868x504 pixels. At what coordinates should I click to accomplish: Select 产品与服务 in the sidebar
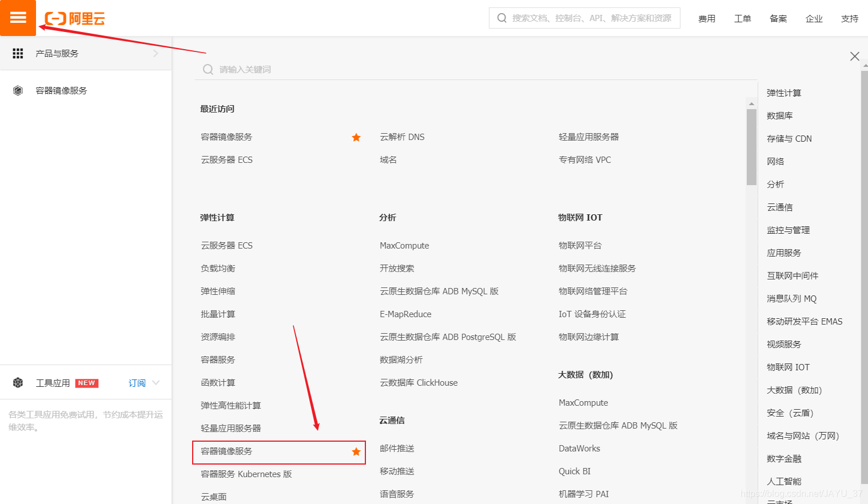point(86,53)
